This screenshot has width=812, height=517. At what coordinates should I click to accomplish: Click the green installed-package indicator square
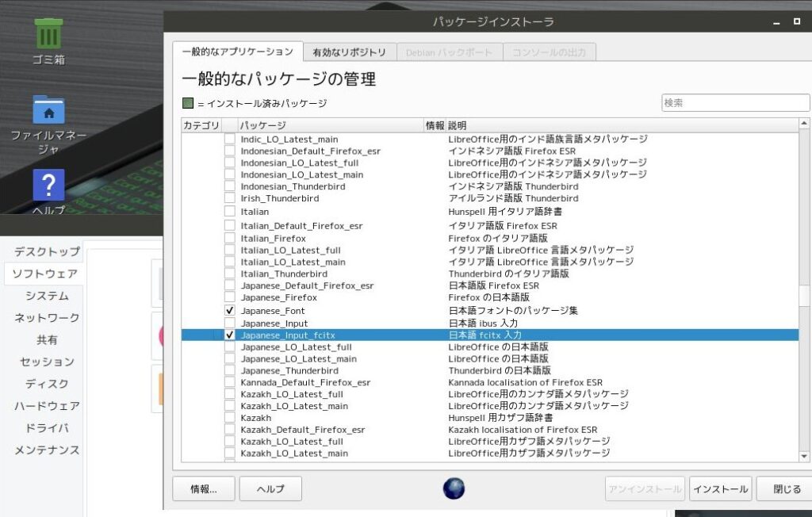coord(190,104)
